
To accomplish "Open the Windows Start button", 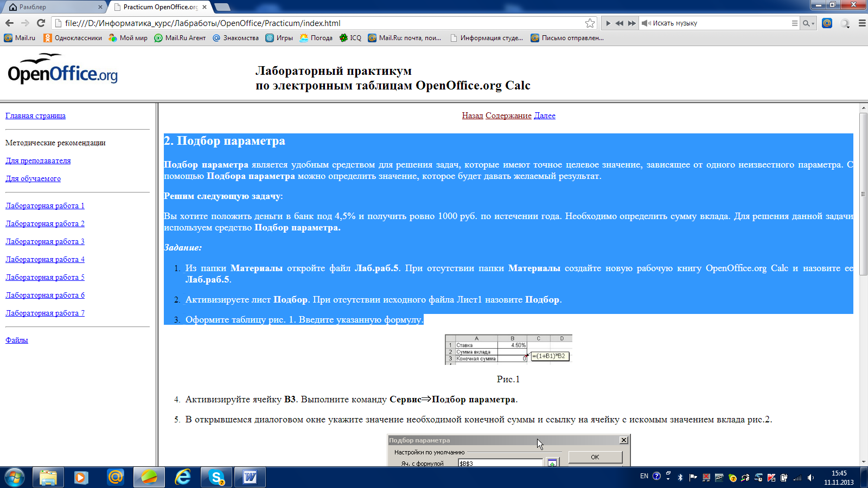I will 15,477.
